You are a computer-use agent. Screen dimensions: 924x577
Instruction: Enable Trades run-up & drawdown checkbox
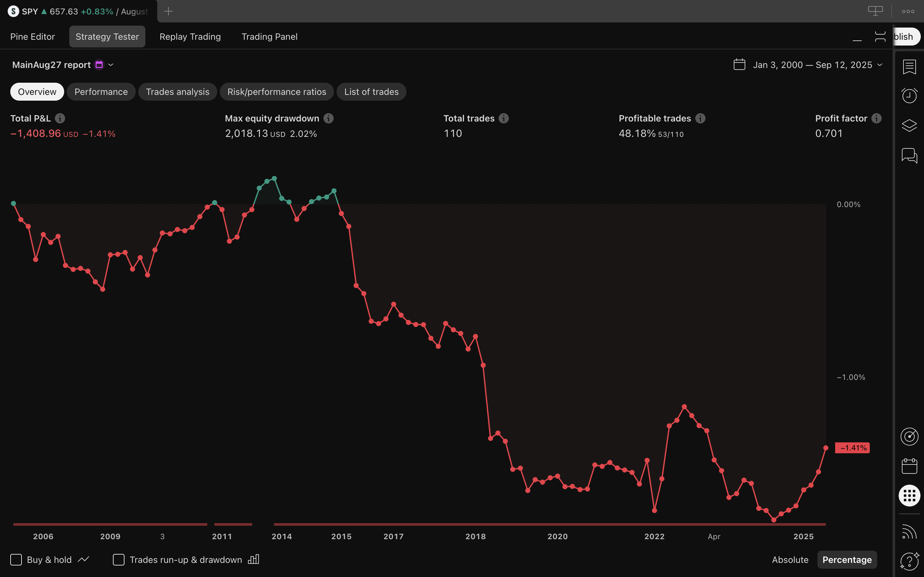(119, 559)
